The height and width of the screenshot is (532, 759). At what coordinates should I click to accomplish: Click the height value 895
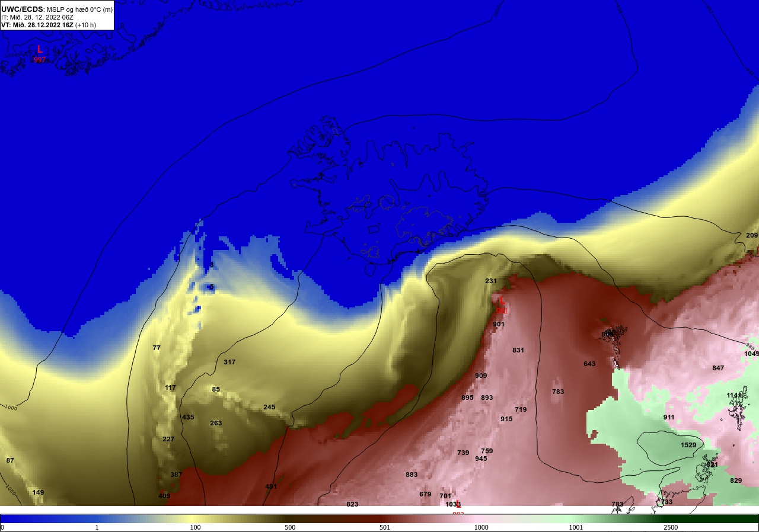pyautogui.click(x=467, y=398)
